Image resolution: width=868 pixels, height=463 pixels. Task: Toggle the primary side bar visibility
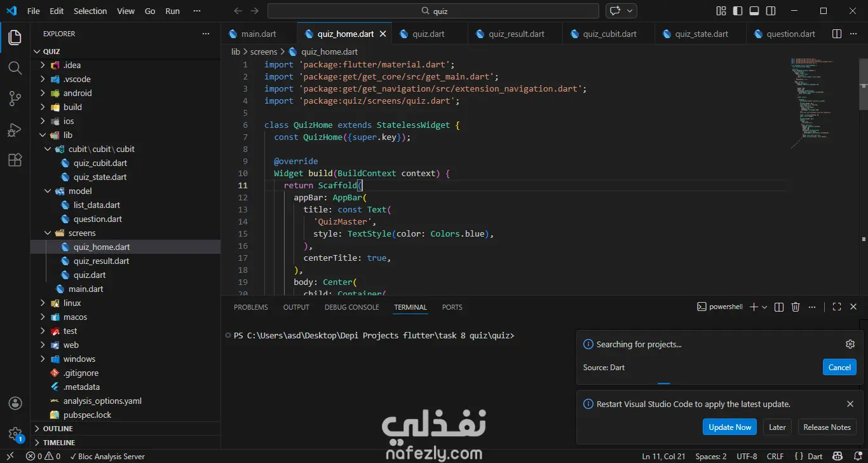click(738, 11)
